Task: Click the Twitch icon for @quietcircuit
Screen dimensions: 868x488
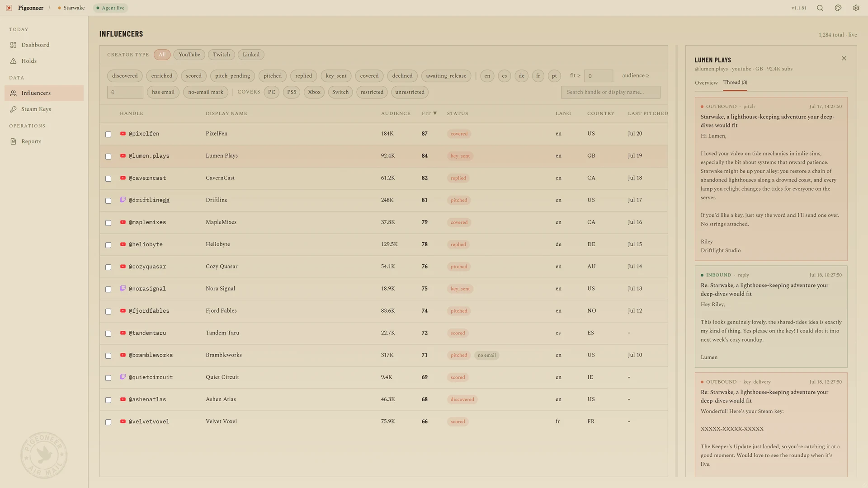Action: point(123,377)
